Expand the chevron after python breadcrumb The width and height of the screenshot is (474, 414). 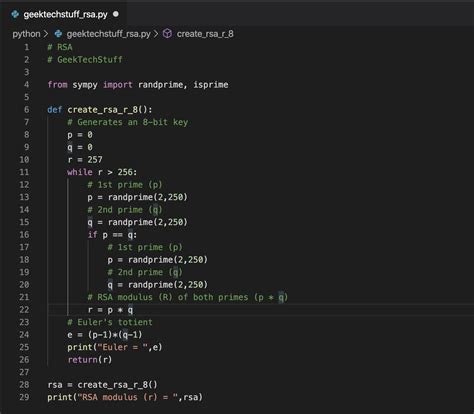pos(46,34)
